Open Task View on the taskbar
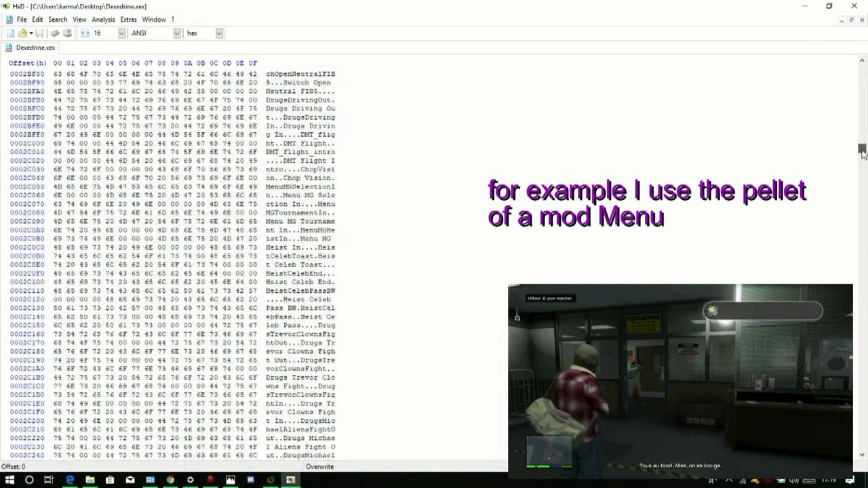 49,480
